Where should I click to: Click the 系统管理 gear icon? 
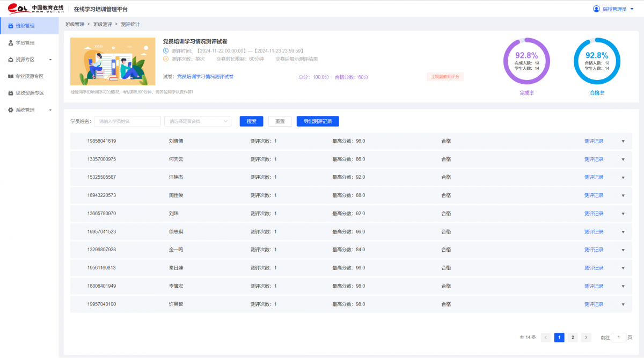point(11,110)
